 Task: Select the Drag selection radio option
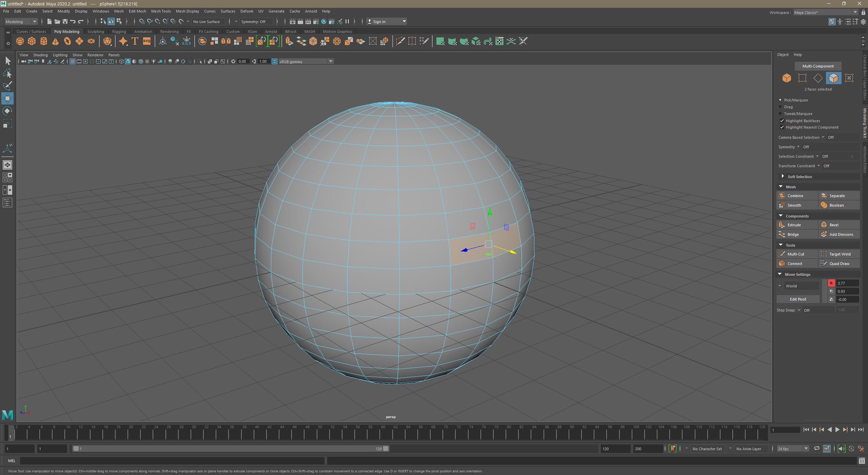pyautogui.click(x=780, y=107)
